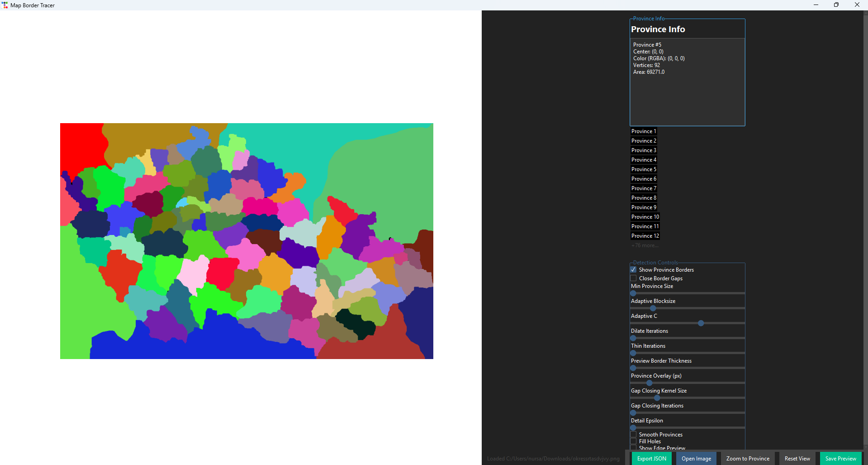Click the Adaptive C slider handle
Screen dimensions: 868x465
(701, 323)
